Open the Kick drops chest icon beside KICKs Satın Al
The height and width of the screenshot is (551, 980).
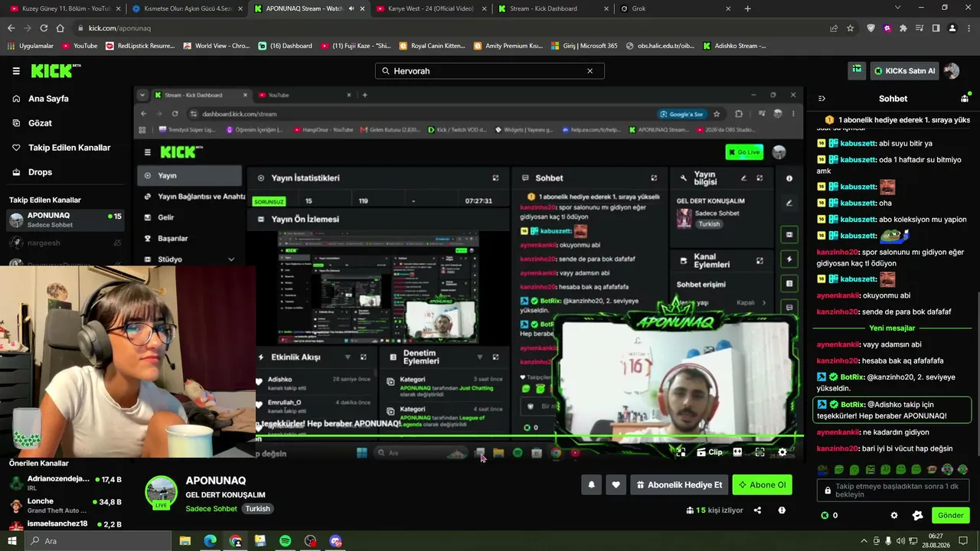[x=857, y=70]
